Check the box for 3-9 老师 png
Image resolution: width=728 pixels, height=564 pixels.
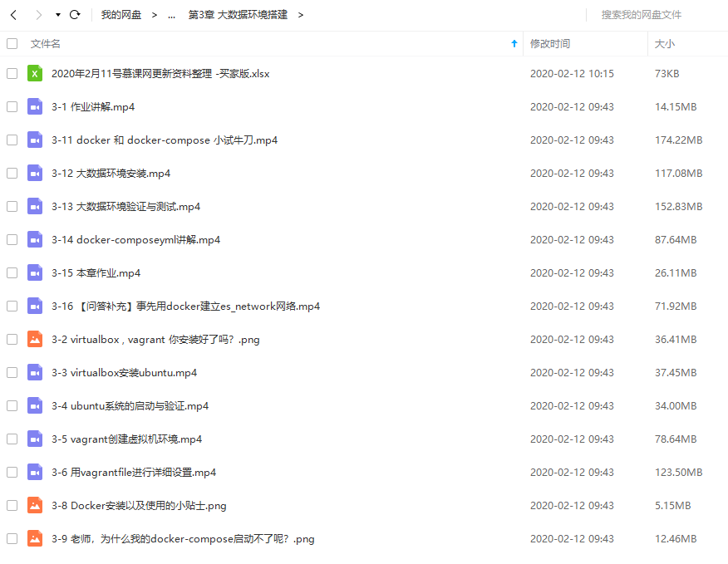(x=12, y=538)
